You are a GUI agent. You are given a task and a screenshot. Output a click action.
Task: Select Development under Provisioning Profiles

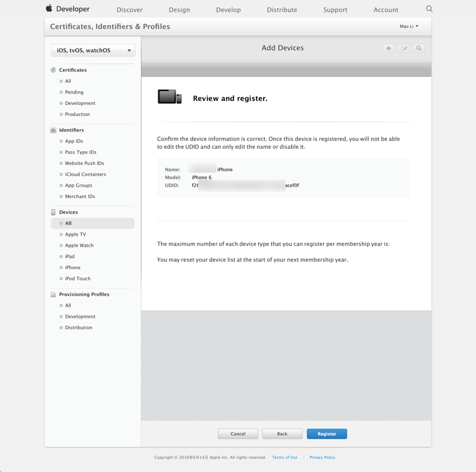point(80,317)
